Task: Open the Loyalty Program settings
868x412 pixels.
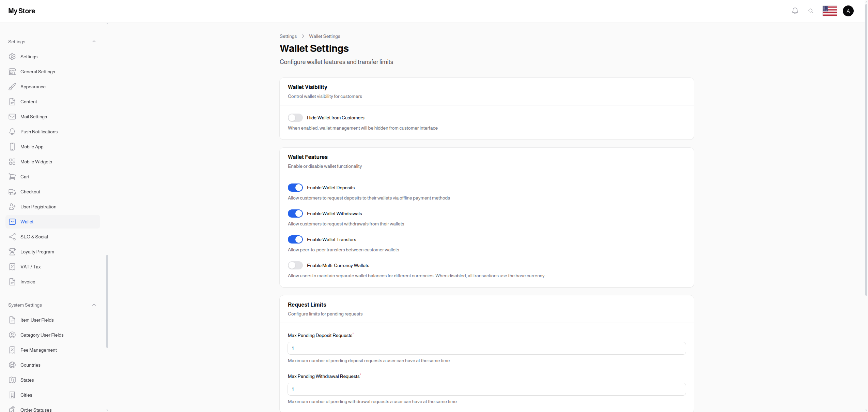Action: click(37, 252)
